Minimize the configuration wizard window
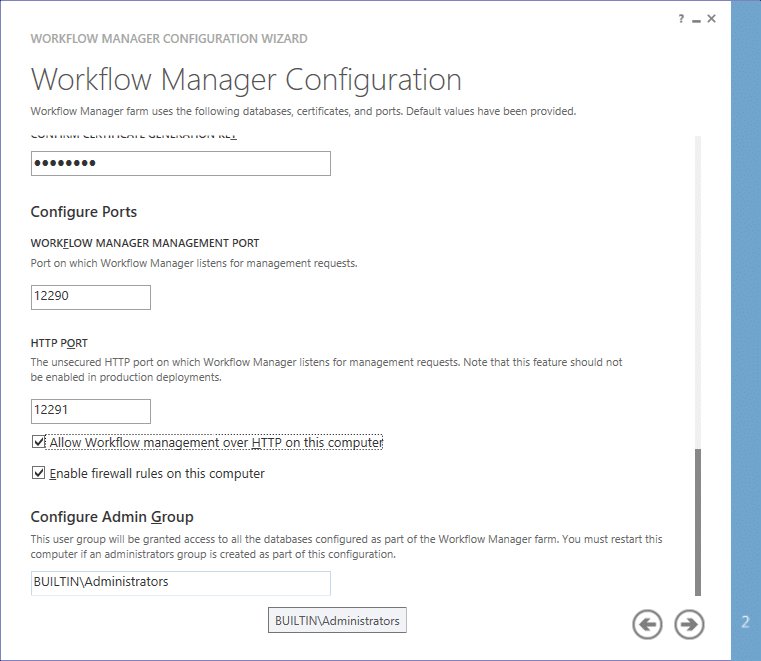Screen dimensions: 761x661 [696, 20]
